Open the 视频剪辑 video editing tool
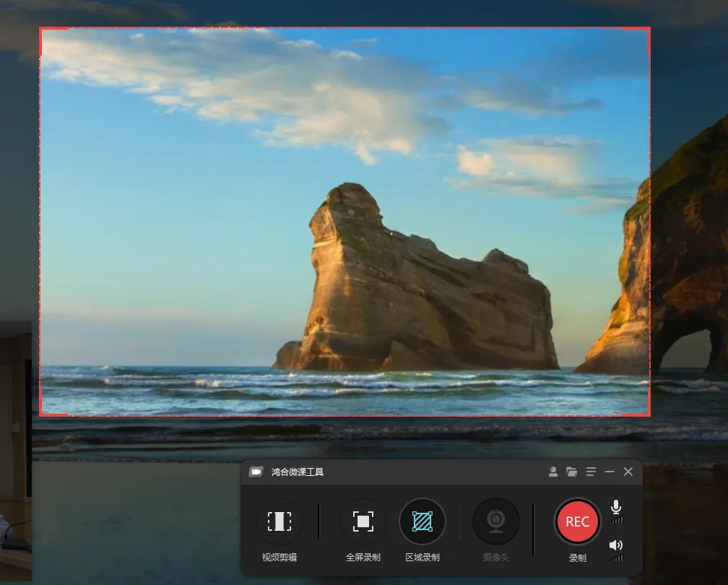This screenshot has width=728, height=585. click(x=279, y=521)
